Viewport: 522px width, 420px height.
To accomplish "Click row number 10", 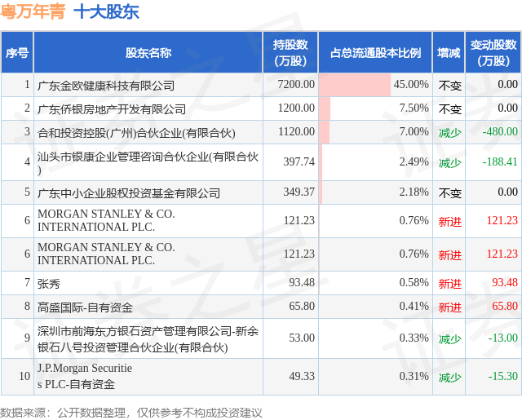I will pos(24,376).
